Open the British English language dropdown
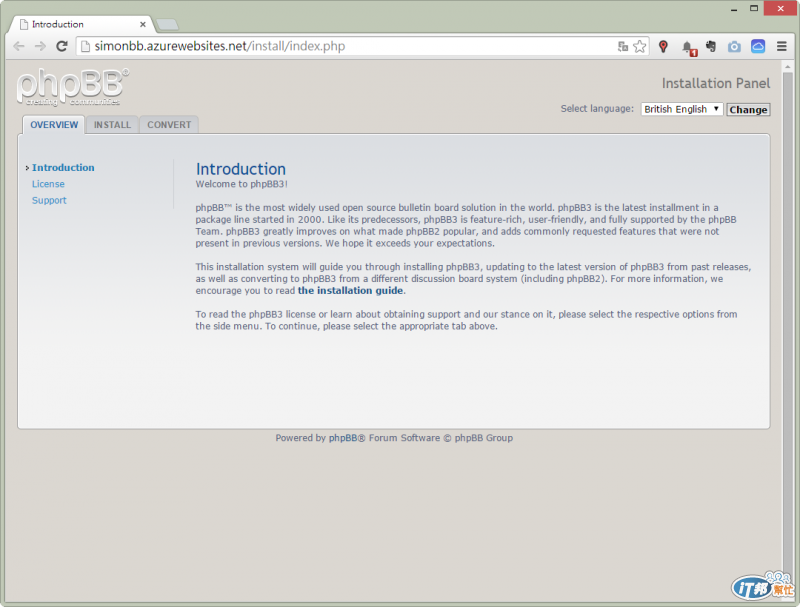The width and height of the screenshot is (800, 607). (682, 109)
